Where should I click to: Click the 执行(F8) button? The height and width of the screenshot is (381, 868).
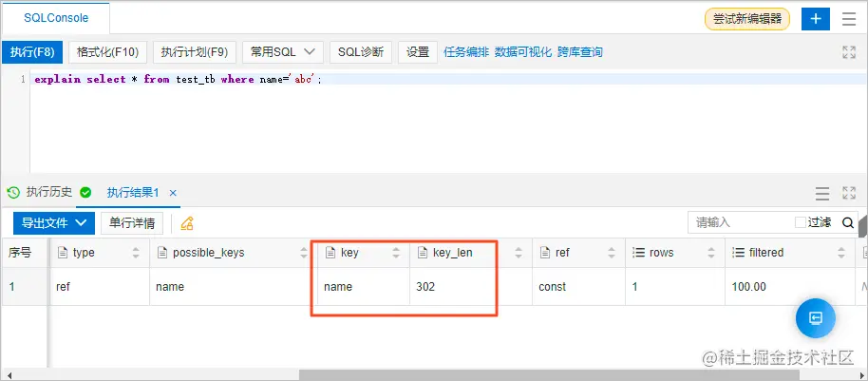pos(32,52)
